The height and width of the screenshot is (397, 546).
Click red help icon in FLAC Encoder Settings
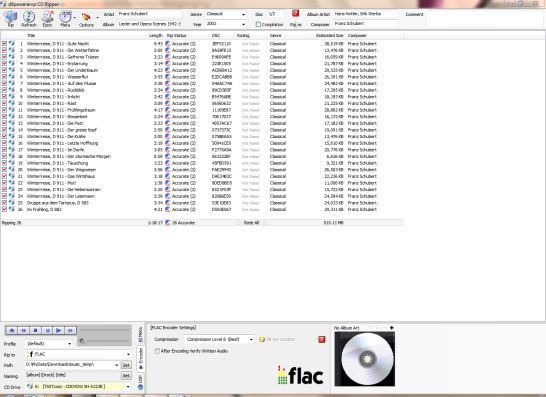point(322,339)
